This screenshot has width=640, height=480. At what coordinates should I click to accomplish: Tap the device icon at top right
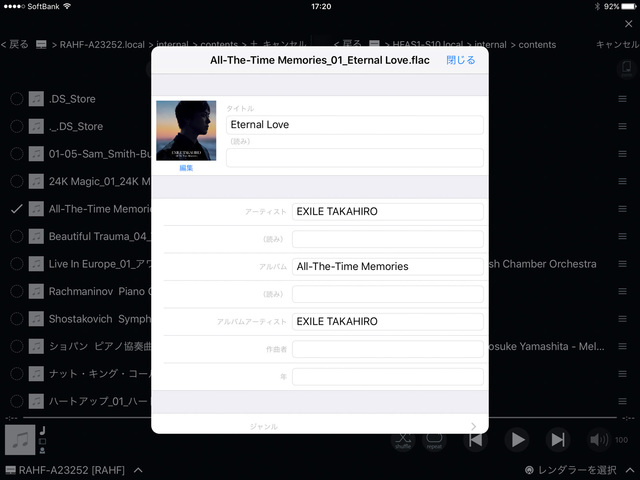point(627,69)
